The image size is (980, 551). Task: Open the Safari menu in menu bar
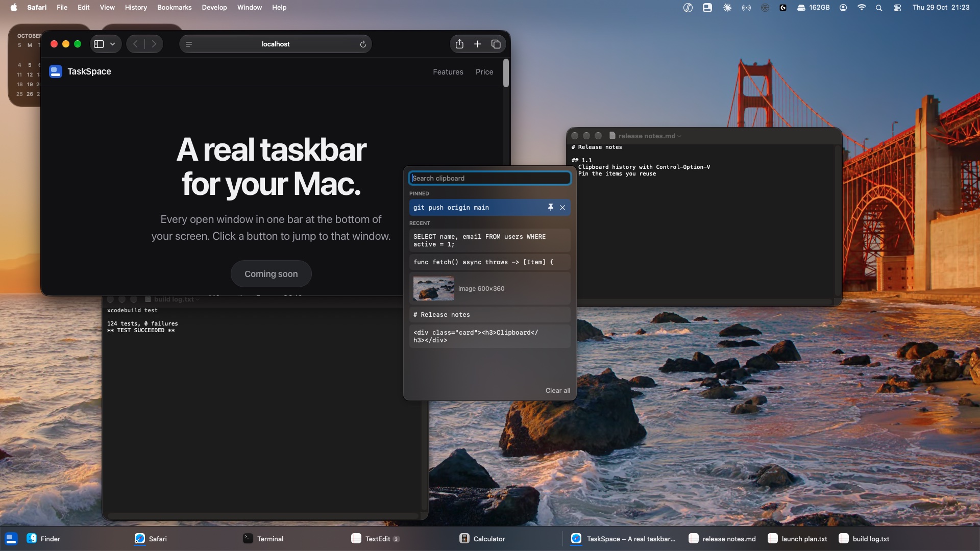click(x=37, y=7)
